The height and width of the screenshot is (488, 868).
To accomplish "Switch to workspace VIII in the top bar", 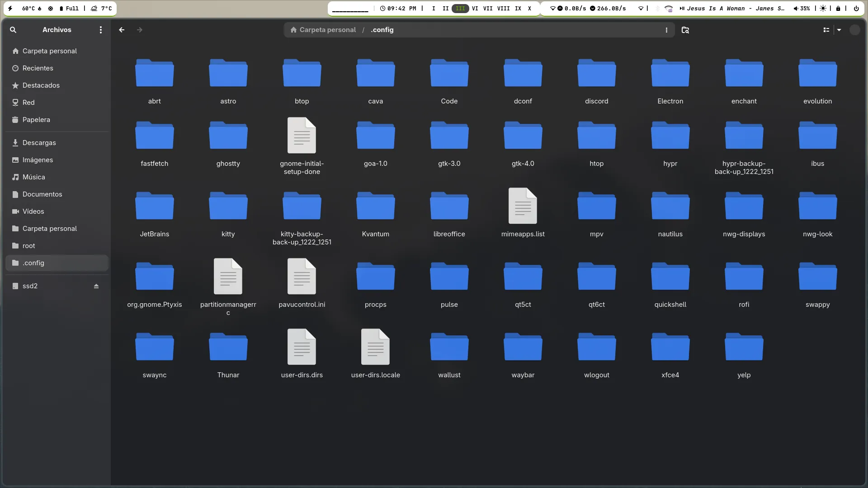I will pos(503,9).
